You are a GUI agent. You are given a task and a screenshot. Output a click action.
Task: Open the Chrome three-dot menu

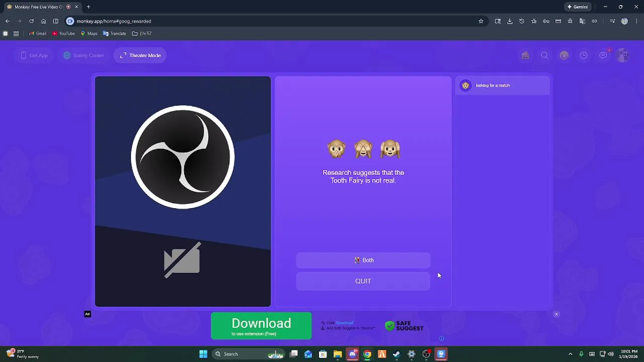pyautogui.click(x=636, y=21)
